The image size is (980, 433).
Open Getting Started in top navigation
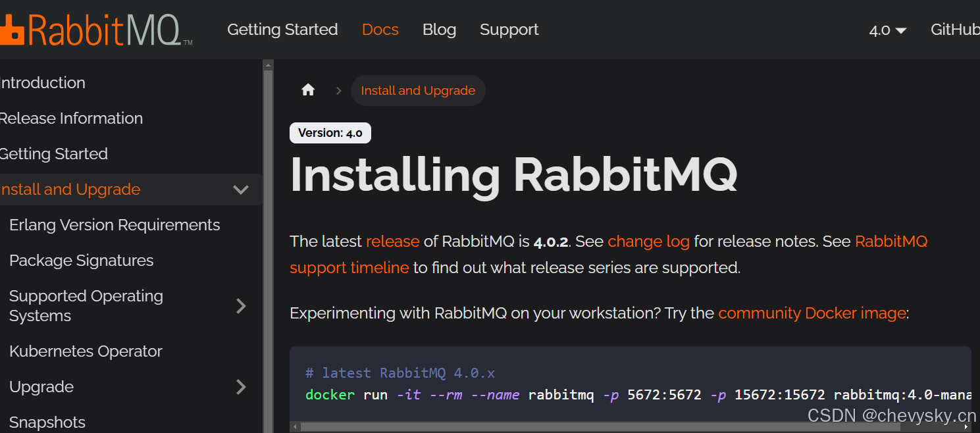click(282, 30)
